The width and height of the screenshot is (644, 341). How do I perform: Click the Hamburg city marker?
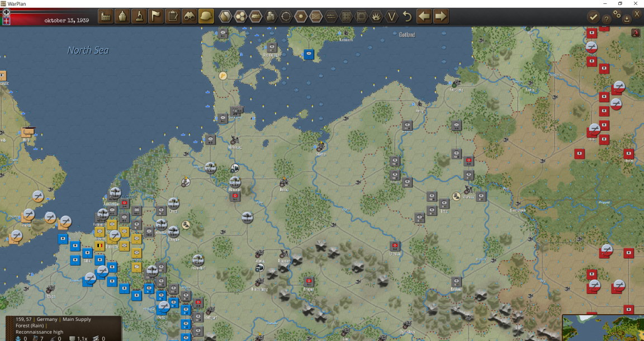pos(235,140)
